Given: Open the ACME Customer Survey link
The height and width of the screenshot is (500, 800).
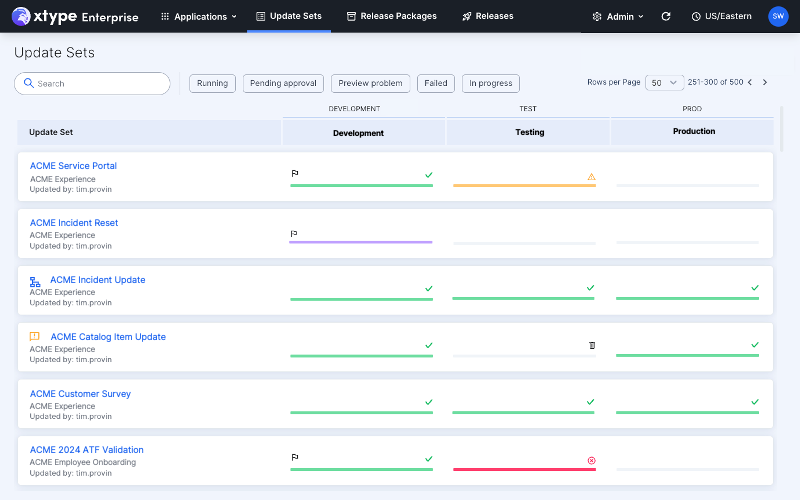Looking at the screenshot, I should 80,394.
